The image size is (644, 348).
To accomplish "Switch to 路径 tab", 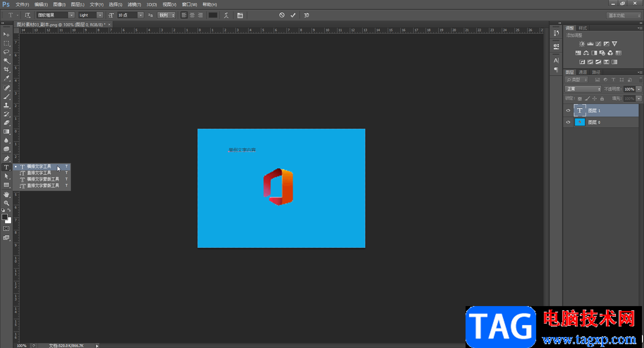I will 596,72.
